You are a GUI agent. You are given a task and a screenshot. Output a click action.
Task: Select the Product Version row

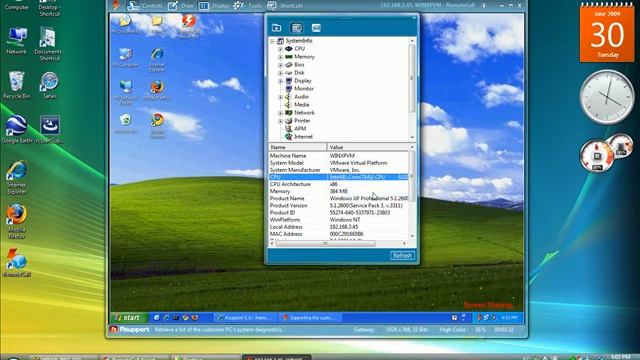(338, 206)
